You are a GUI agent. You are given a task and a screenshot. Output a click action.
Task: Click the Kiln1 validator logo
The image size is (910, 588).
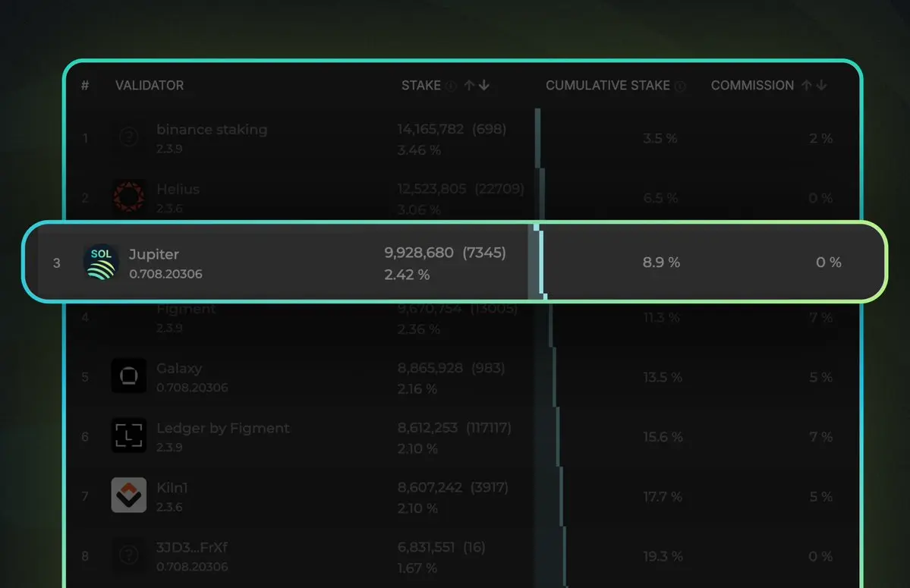129,495
